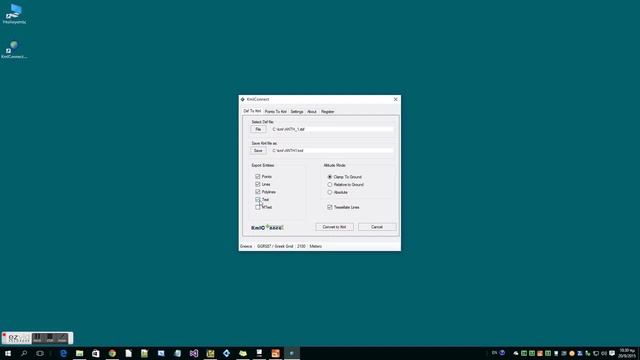Click the OneDrive cloud tray icon
Screen dimensions: 640x360
point(516,353)
